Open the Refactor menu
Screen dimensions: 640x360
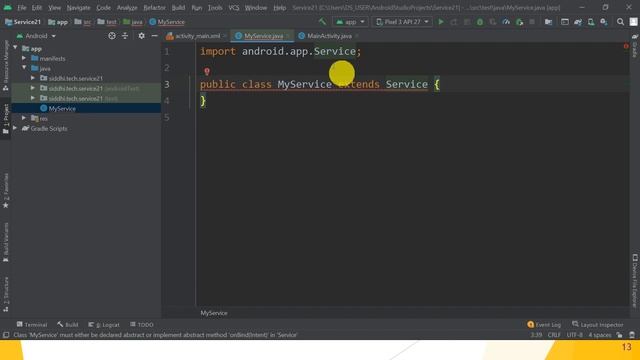coord(154,8)
